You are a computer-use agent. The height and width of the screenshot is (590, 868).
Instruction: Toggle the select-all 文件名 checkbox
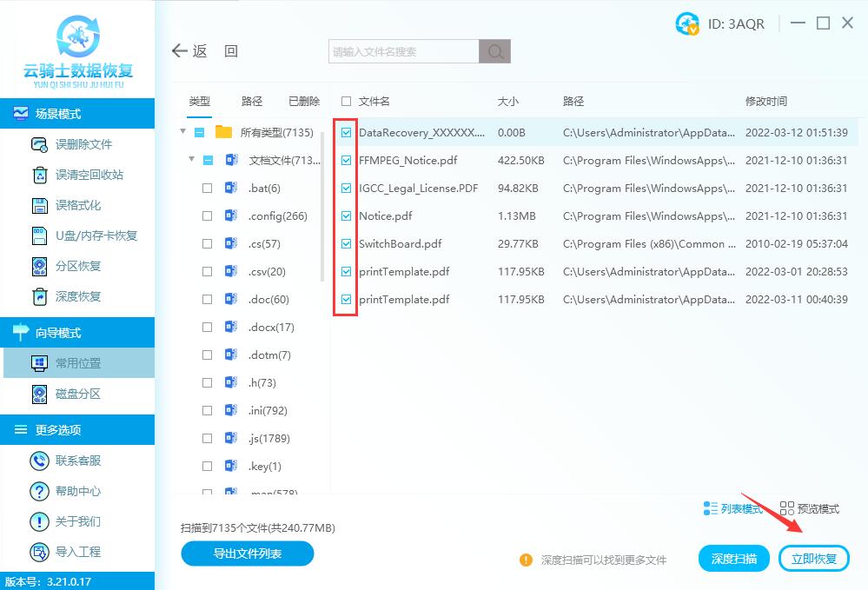pyautogui.click(x=346, y=102)
